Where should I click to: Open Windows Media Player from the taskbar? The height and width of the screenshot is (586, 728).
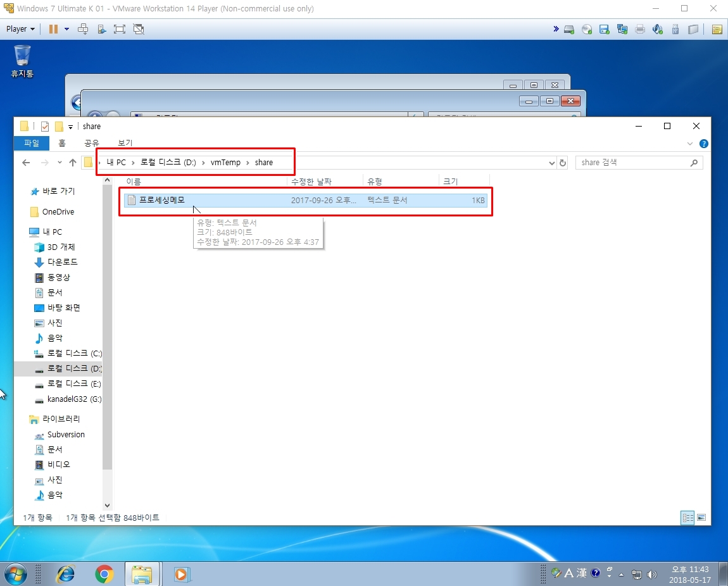click(181, 575)
